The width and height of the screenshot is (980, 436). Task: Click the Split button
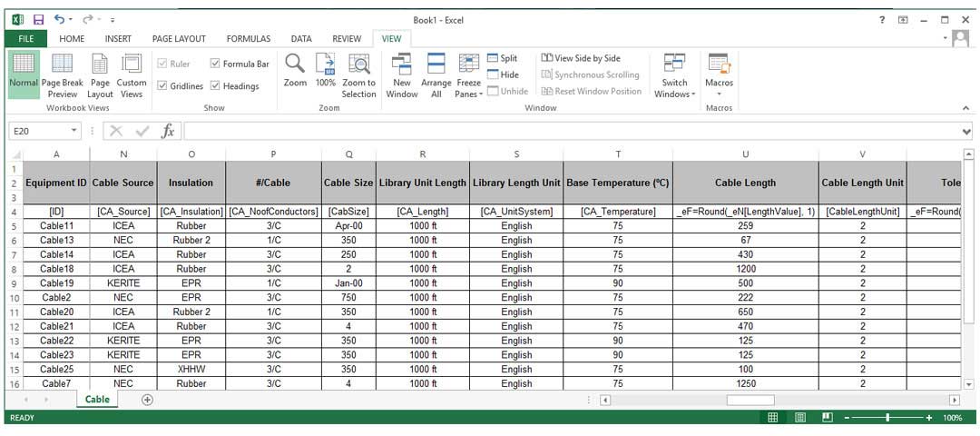(x=503, y=58)
